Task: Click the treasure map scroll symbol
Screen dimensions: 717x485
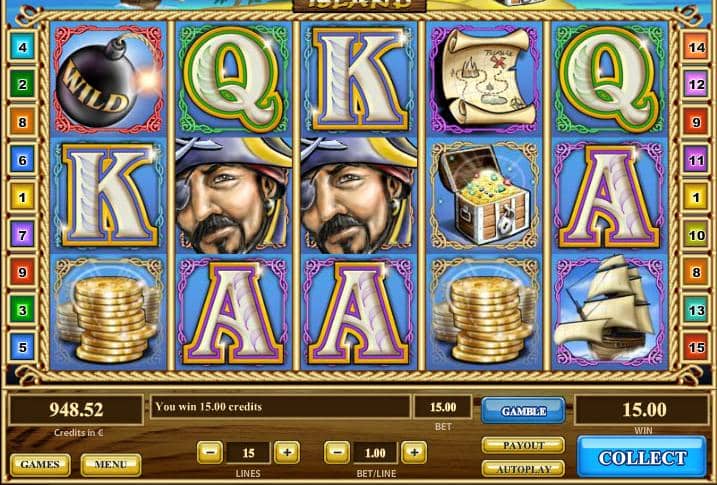Action: point(485,78)
